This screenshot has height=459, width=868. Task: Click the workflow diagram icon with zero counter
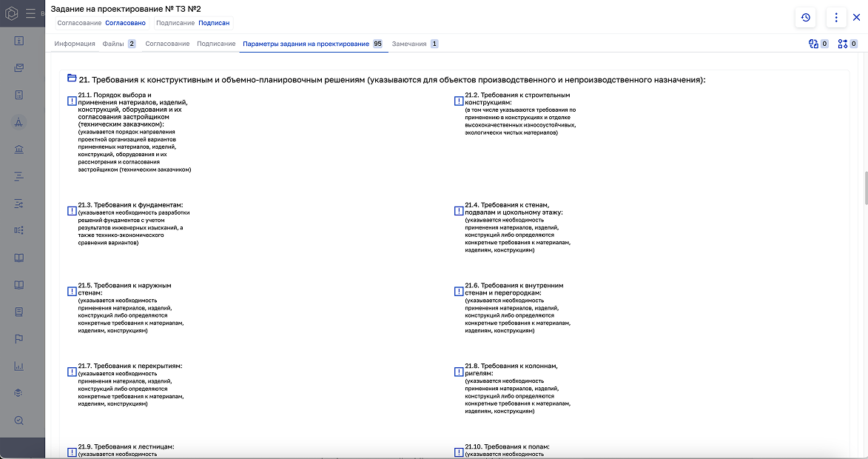pyautogui.click(x=844, y=44)
